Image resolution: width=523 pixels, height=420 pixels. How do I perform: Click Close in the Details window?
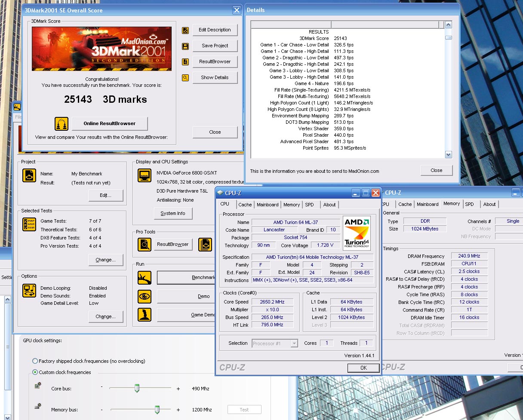click(437, 171)
